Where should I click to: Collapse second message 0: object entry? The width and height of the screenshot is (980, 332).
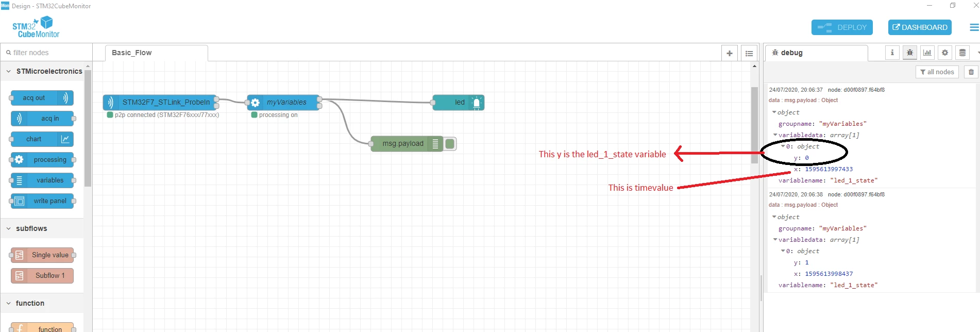click(x=783, y=251)
